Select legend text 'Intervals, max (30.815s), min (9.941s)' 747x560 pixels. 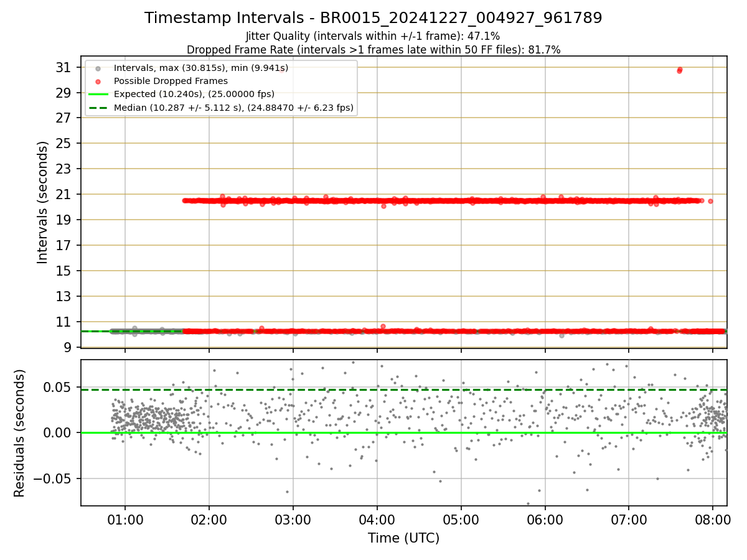point(201,68)
